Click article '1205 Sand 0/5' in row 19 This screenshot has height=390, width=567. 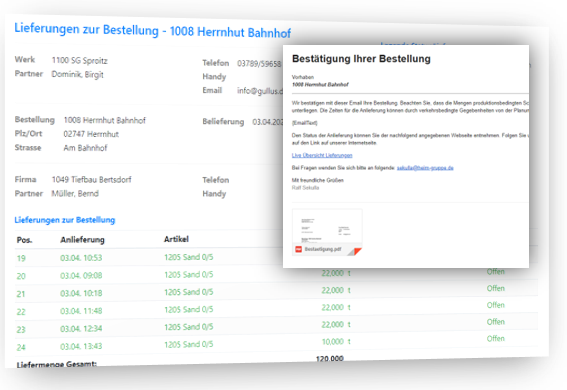[x=188, y=257]
